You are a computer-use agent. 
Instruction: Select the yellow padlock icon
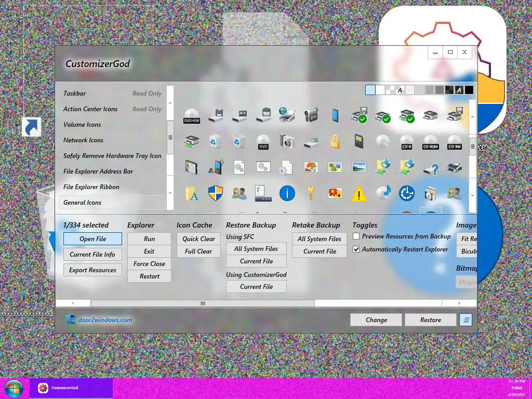click(335, 141)
